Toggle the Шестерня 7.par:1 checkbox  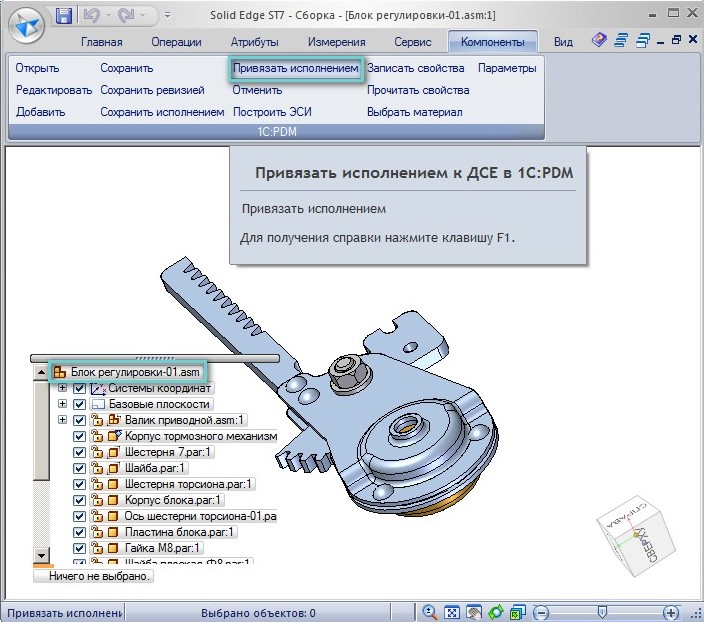(x=79, y=452)
